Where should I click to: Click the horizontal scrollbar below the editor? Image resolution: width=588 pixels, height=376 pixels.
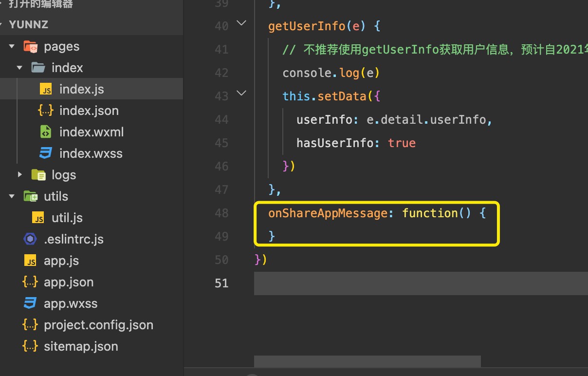coord(367,361)
